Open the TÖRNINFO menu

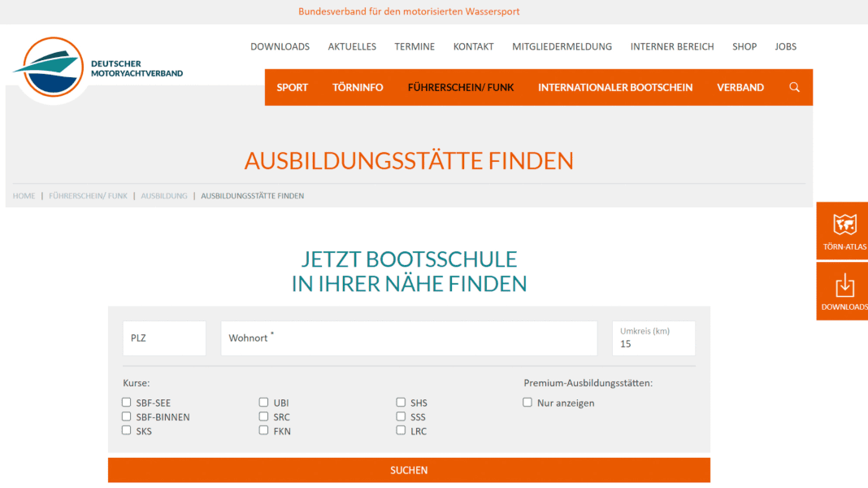358,87
